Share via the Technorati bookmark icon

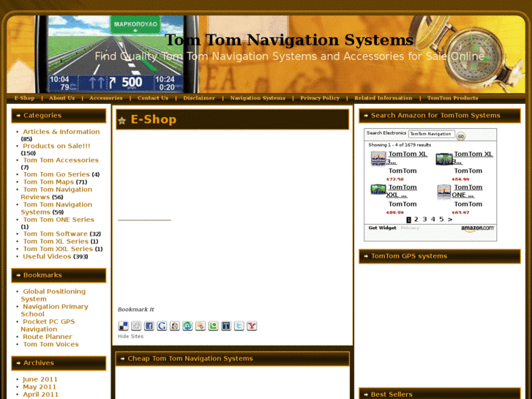(x=226, y=326)
